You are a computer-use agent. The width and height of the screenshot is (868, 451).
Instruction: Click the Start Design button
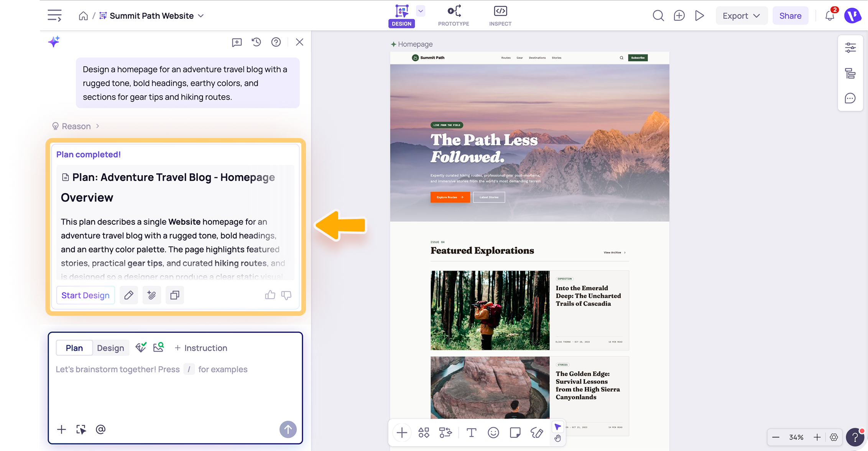click(85, 295)
